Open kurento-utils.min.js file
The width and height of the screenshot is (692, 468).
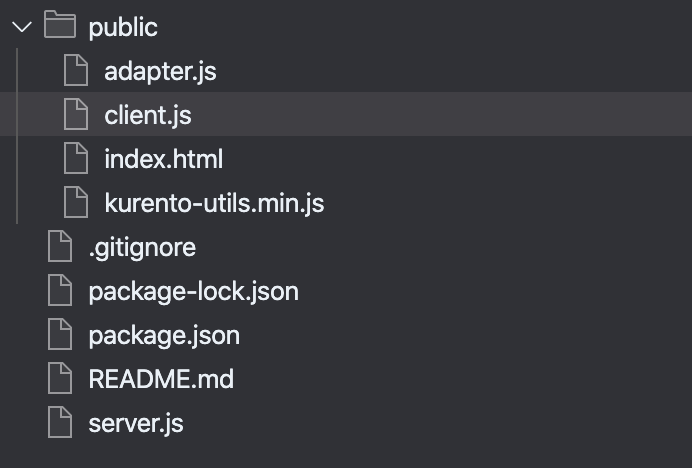214,204
